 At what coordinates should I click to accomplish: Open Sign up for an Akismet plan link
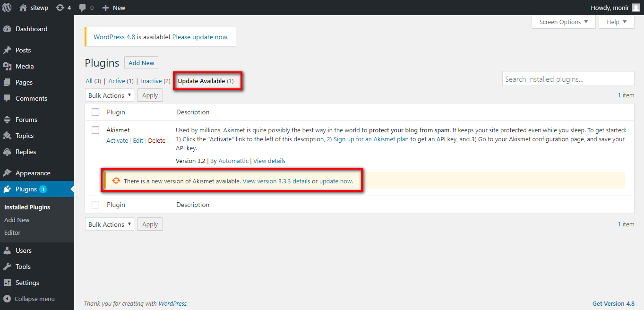coord(371,139)
